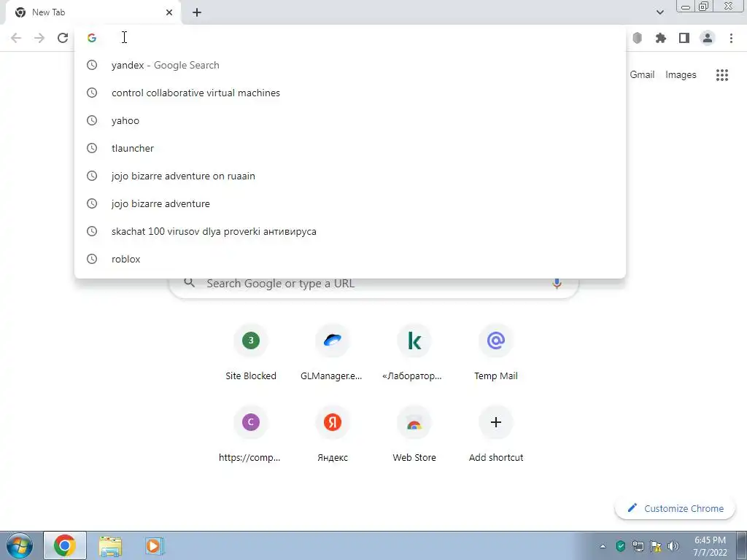
Task: Click the Action Center flag tray icon
Action: point(656,546)
